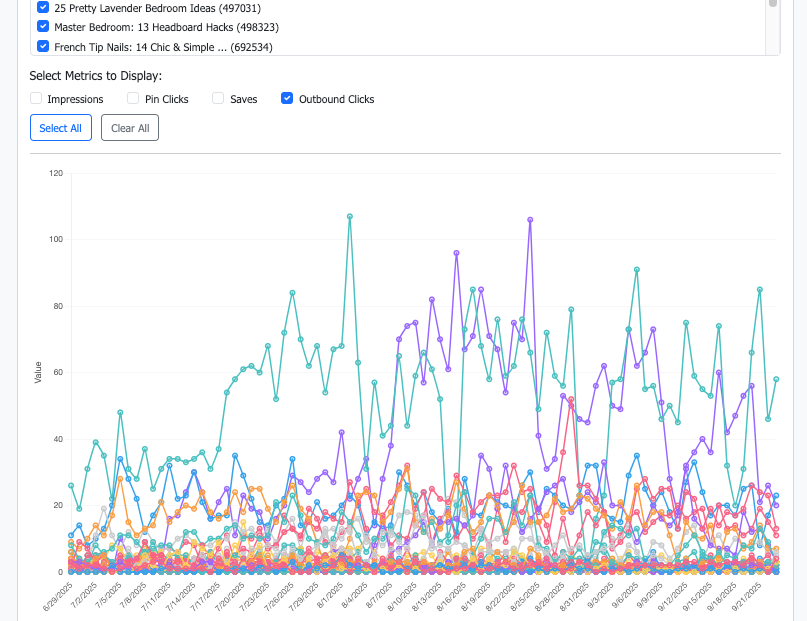
Task: Click the 120 gridline label on y-axis
Action: (x=57, y=173)
